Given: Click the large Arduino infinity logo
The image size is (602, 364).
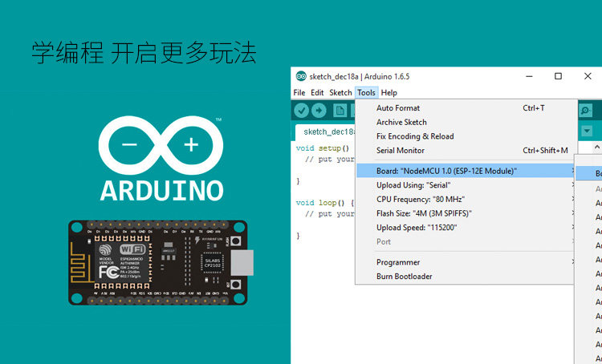Looking at the screenshot, I should pos(161,145).
